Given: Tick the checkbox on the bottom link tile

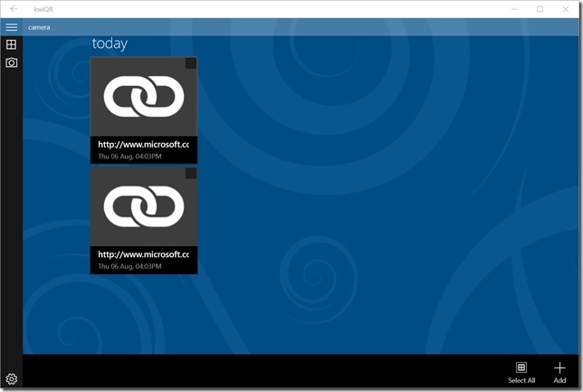Looking at the screenshot, I should pyautogui.click(x=191, y=173).
